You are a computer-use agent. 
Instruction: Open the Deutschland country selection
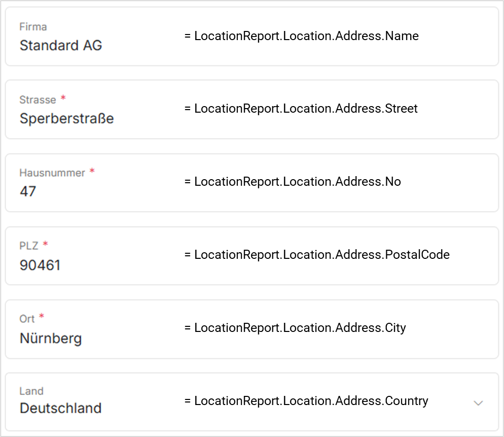(60, 408)
